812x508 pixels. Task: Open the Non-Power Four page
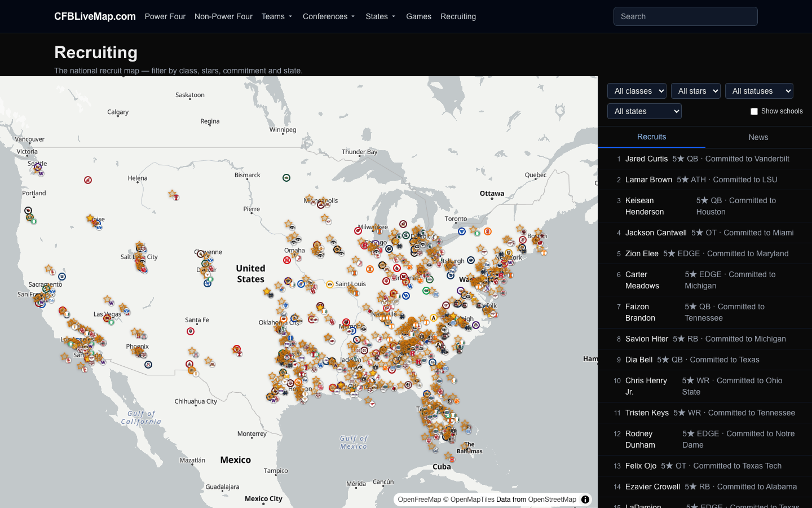223,16
